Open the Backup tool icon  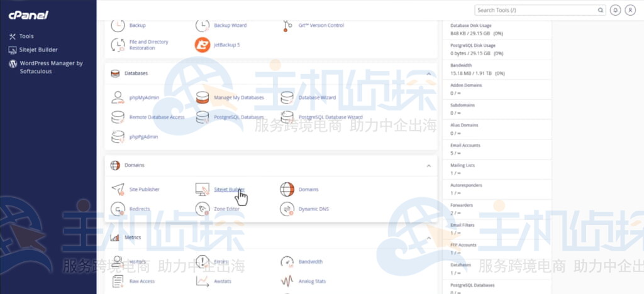coord(118,25)
